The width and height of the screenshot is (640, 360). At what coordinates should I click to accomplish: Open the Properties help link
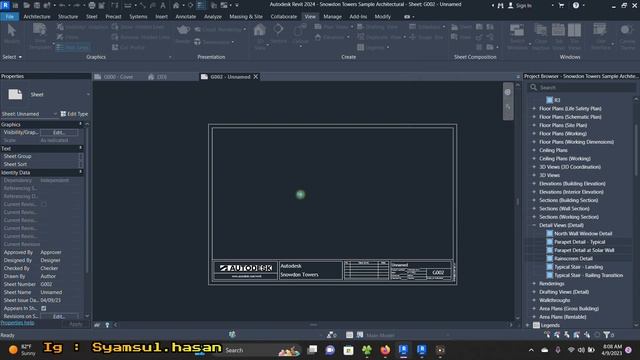pos(17,323)
